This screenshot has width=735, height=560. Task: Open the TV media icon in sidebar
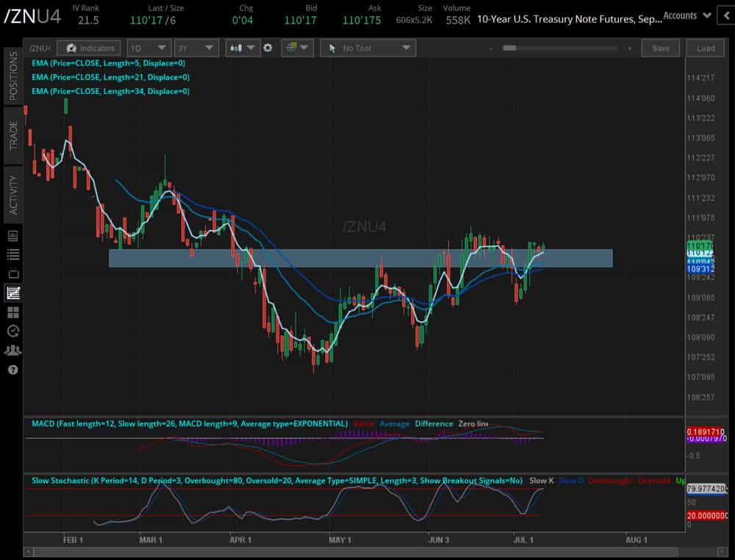coord(12,273)
